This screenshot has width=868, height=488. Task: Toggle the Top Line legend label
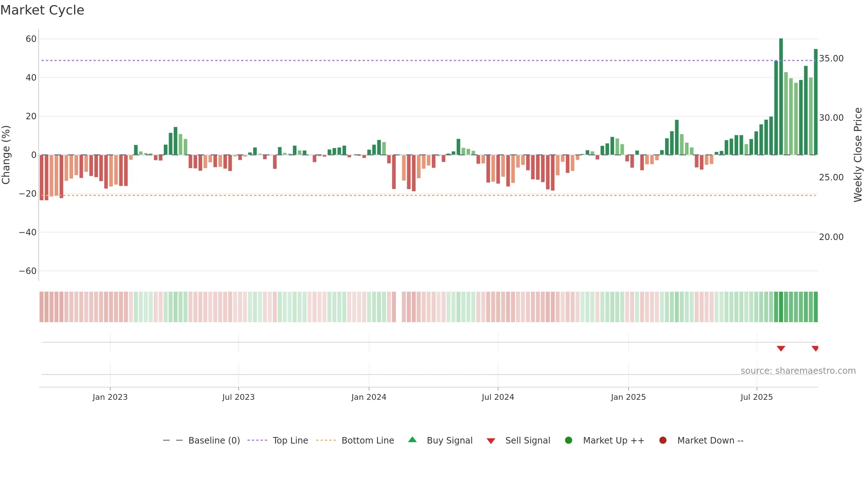[x=290, y=440]
